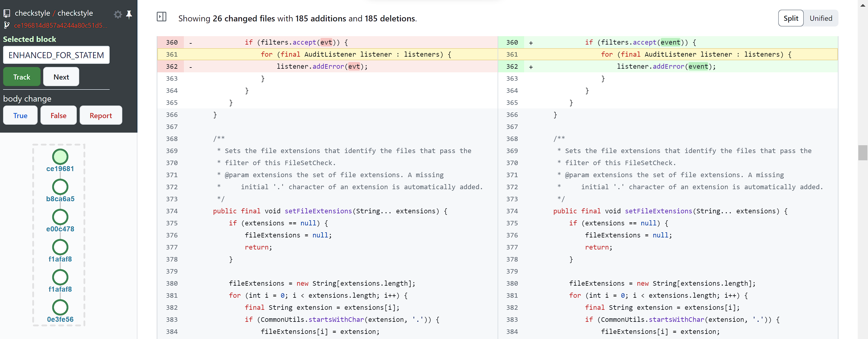Select the ce19681 commit node
Image resolution: width=868 pixels, height=339 pixels.
pyautogui.click(x=60, y=157)
